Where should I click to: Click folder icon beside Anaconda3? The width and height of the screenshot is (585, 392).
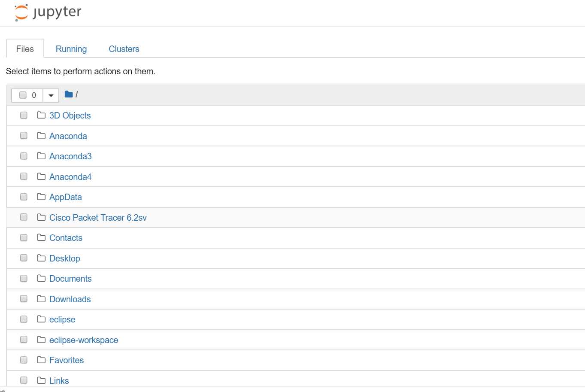point(41,156)
